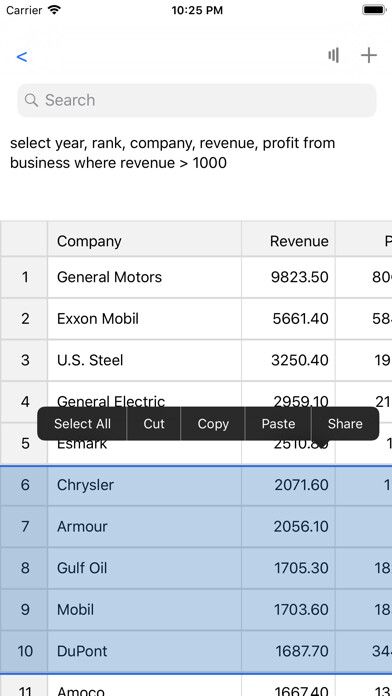This screenshot has width=392, height=696.
Task: Choose Share in popup menu
Action: pyautogui.click(x=345, y=424)
